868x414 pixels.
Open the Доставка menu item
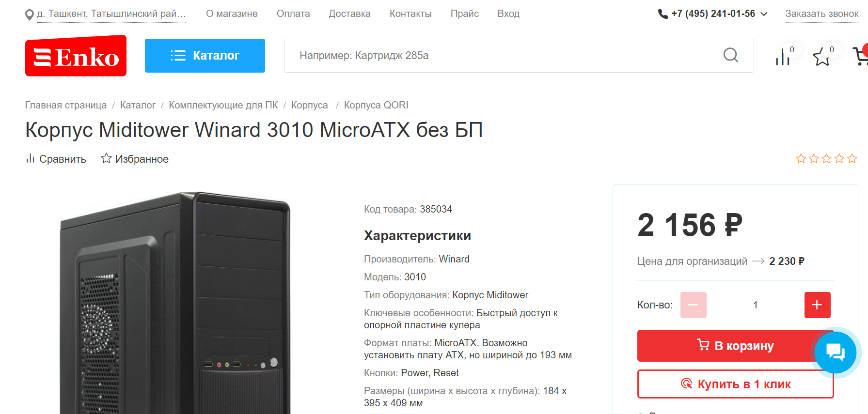349,14
